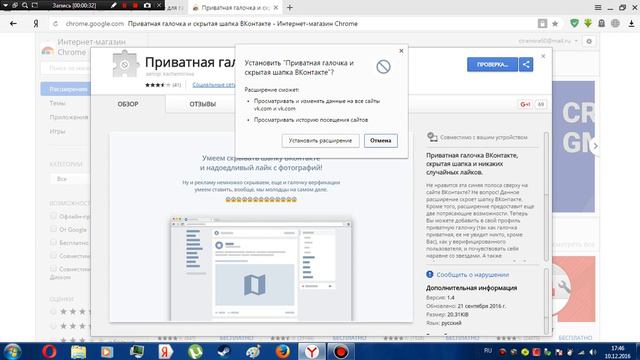This screenshot has width=640, height=360.
Task: Click the camera snapshot icon on recorder toolbar
Action: (x=147, y=5)
